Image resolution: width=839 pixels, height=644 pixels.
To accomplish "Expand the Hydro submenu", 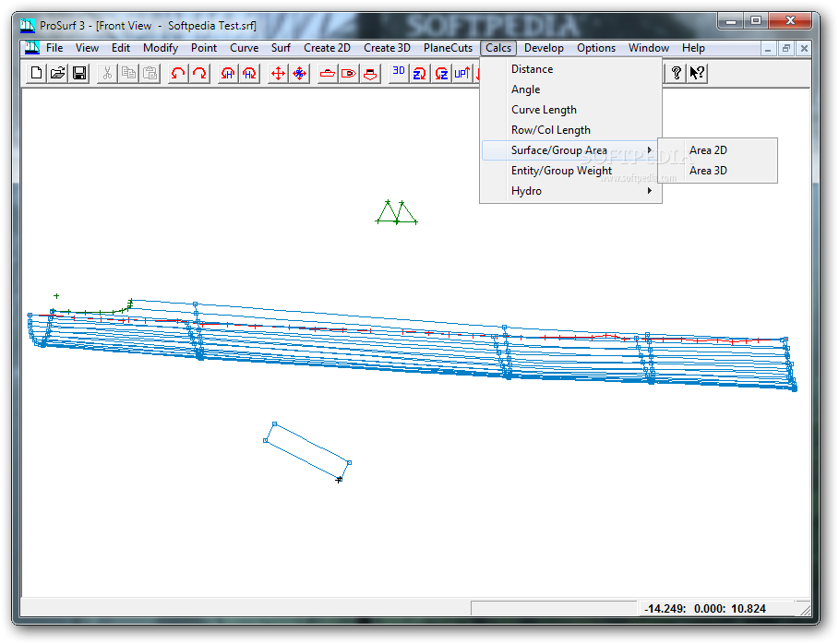I will tap(571, 191).
